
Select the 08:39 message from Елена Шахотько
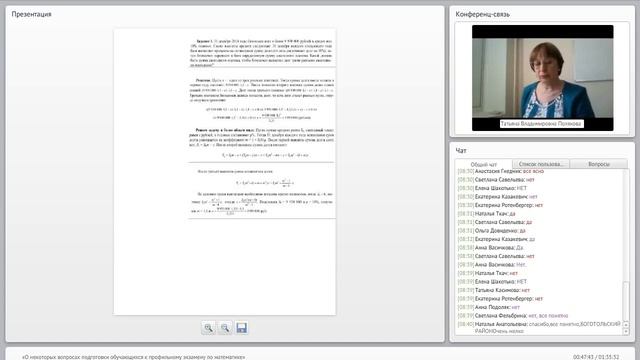click(492, 282)
